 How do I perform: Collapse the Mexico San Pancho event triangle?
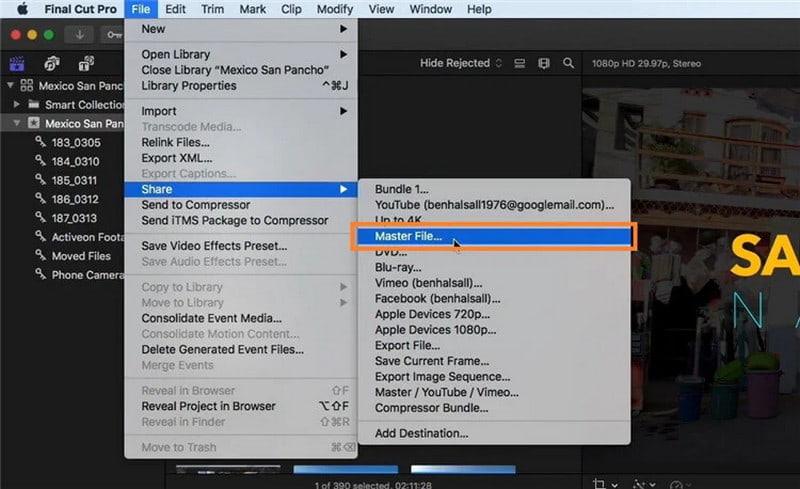(x=17, y=123)
